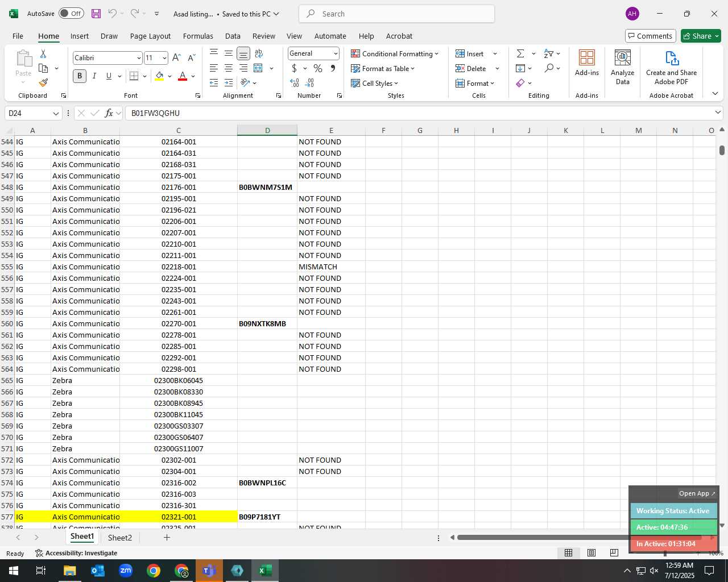Image resolution: width=728 pixels, height=582 pixels.
Task: Apply Comma Style number format
Action: pos(333,68)
